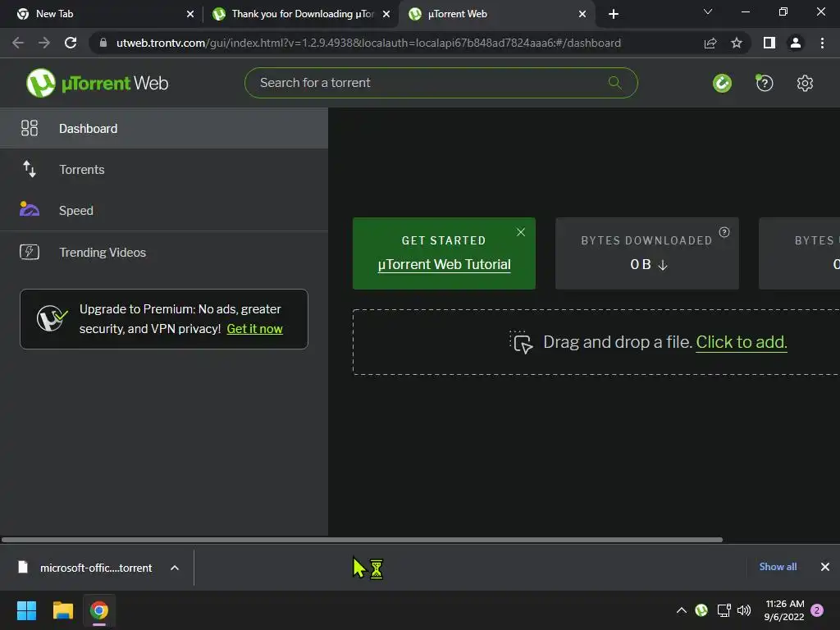This screenshot has width=840, height=630.
Task: Click the Bytes Downloaded card heading
Action: tap(646, 240)
